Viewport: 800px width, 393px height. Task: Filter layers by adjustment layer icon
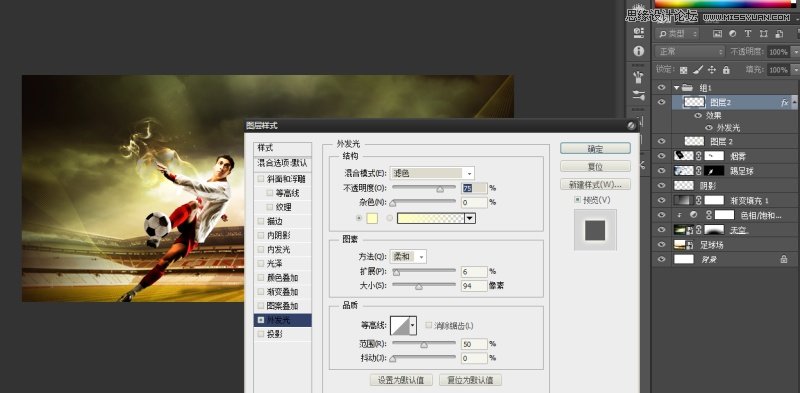733,34
